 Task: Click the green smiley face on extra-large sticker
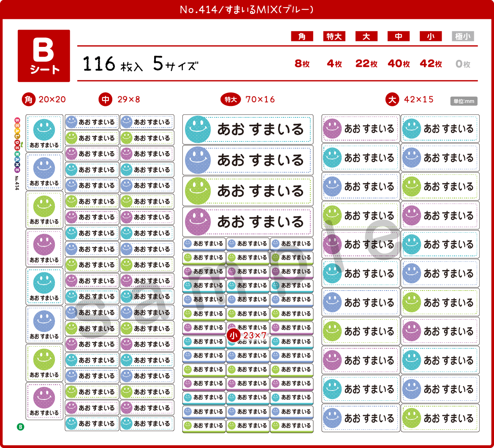coord(198,190)
